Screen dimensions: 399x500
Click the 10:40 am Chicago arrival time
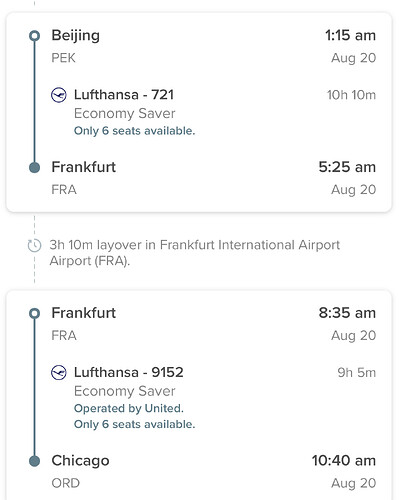pos(344,461)
